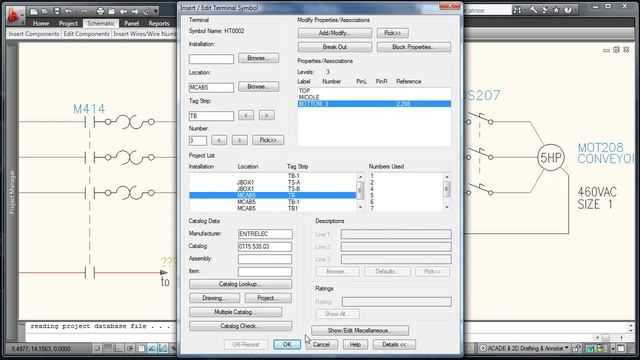Screen dimensions: 640x360
Task: Click the Location field containing MCAB5
Action: click(x=211, y=87)
